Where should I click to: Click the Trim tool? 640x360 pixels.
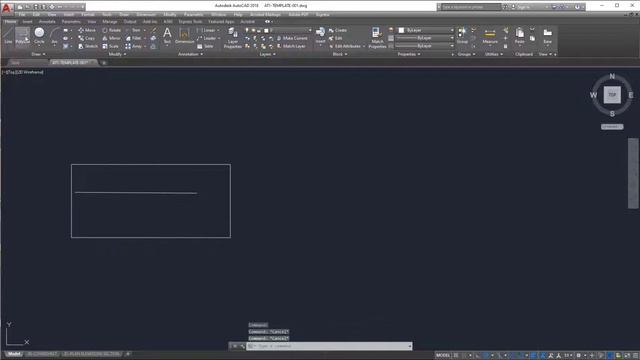click(x=133, y=30)
